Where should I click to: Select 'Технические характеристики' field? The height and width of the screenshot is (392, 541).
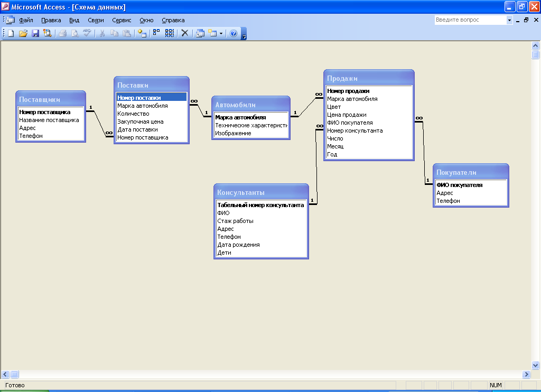(x=251, y=126)
